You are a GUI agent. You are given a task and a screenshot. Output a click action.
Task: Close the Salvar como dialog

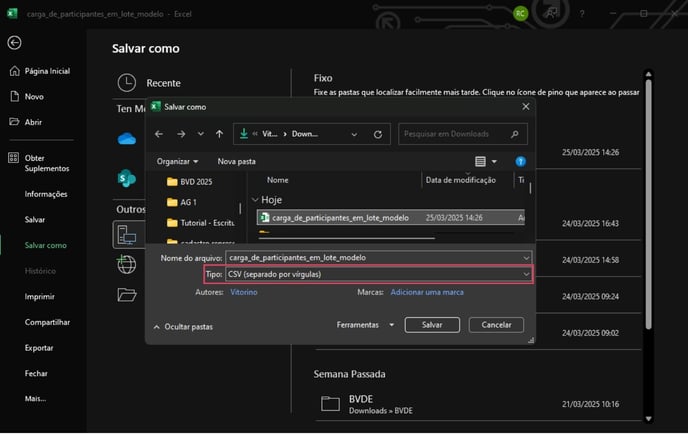coord(526,107)
